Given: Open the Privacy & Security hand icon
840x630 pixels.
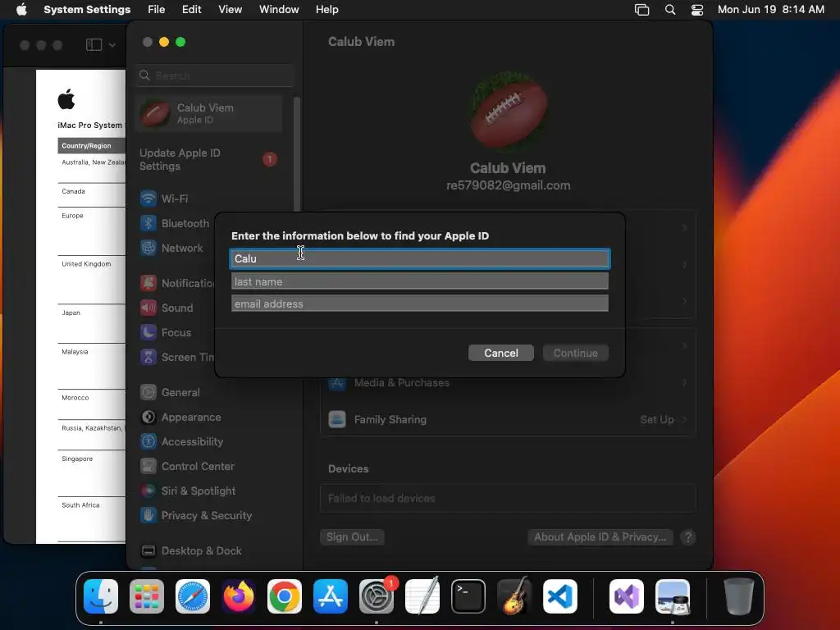Looking at the screenshot, I should coord(148,515).
